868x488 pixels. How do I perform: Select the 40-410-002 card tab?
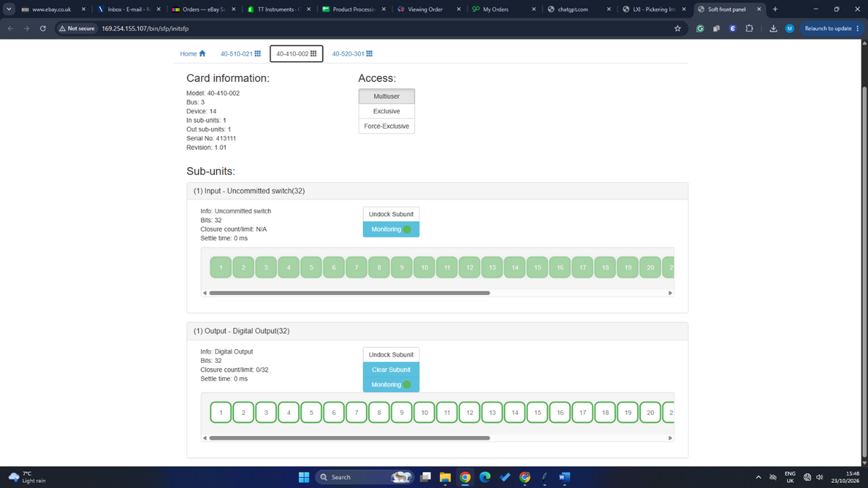pyautogui.click(x=297, y=54)
